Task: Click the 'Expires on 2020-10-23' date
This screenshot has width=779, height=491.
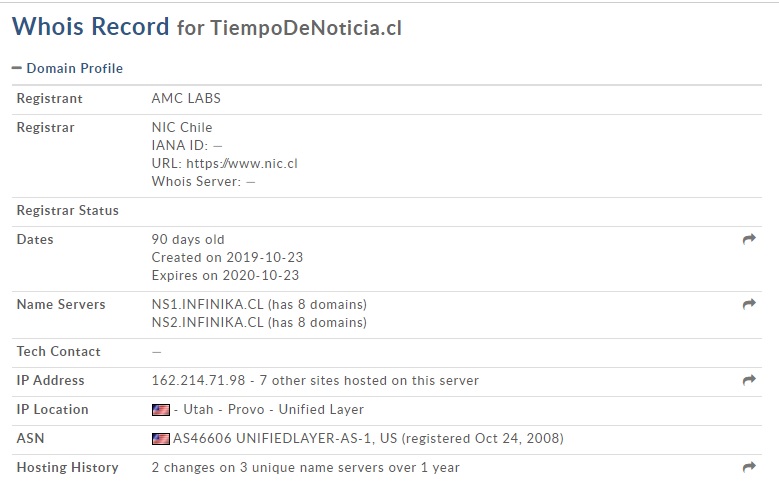Action: [x=225, y=275]
